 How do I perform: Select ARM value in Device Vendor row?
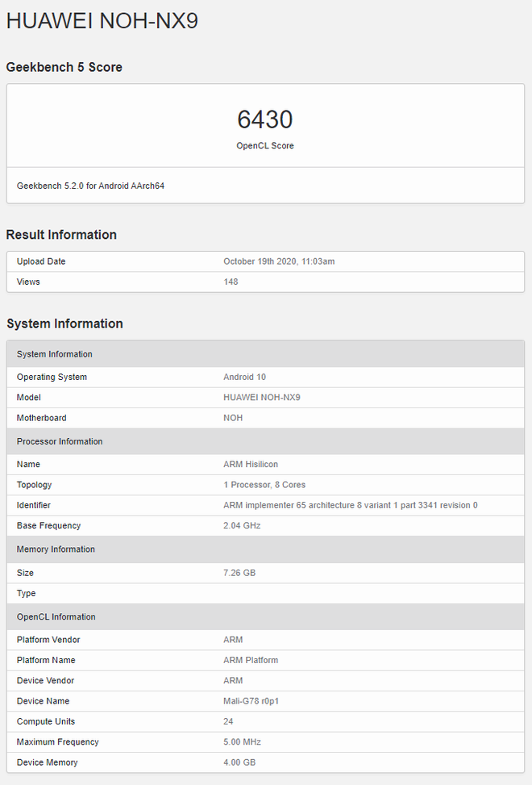point(233,682)
